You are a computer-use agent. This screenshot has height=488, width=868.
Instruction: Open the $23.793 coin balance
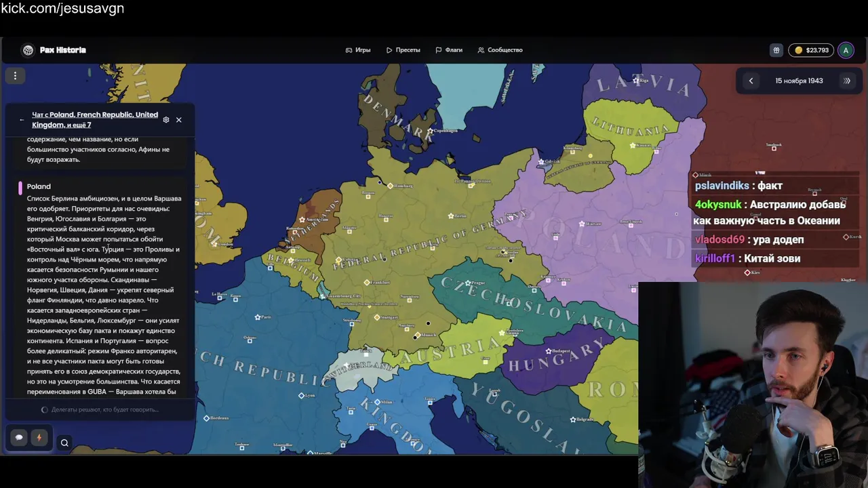coord(812,50)
